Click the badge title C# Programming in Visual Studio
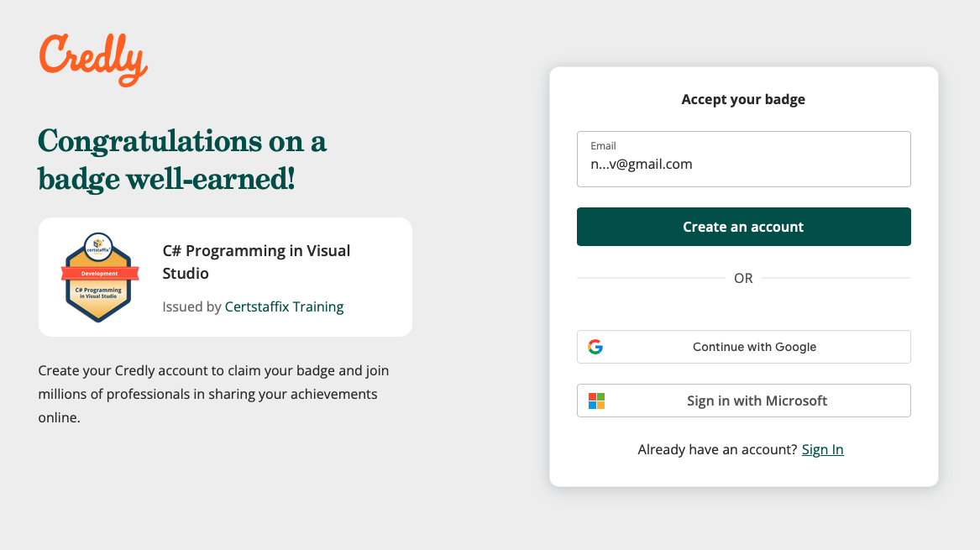 (256, 262)
